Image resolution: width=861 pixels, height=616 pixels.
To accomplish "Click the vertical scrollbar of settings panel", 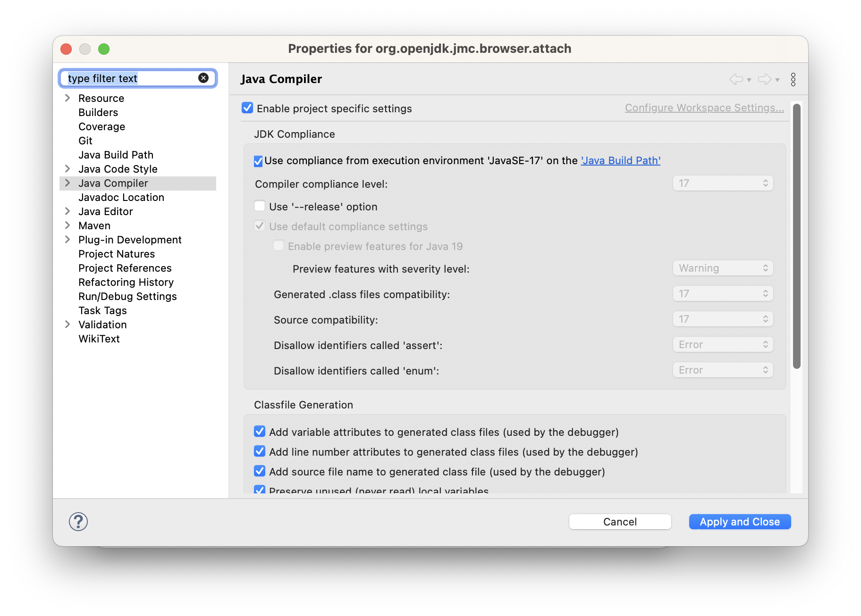I will coord(797,236).
